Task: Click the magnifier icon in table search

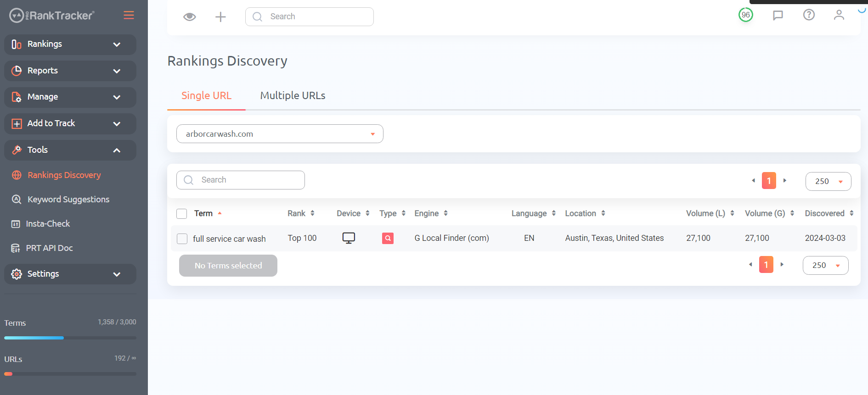Action: click(x=188, y=180)
